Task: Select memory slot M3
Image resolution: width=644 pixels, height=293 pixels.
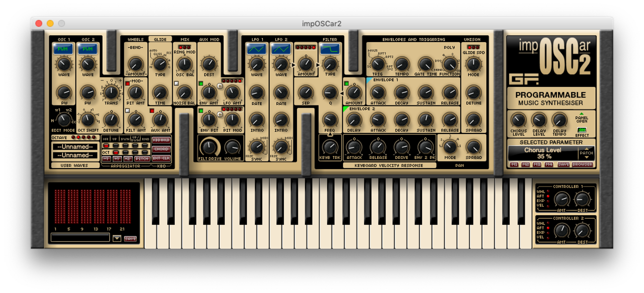Action: (x=537, y=164)
